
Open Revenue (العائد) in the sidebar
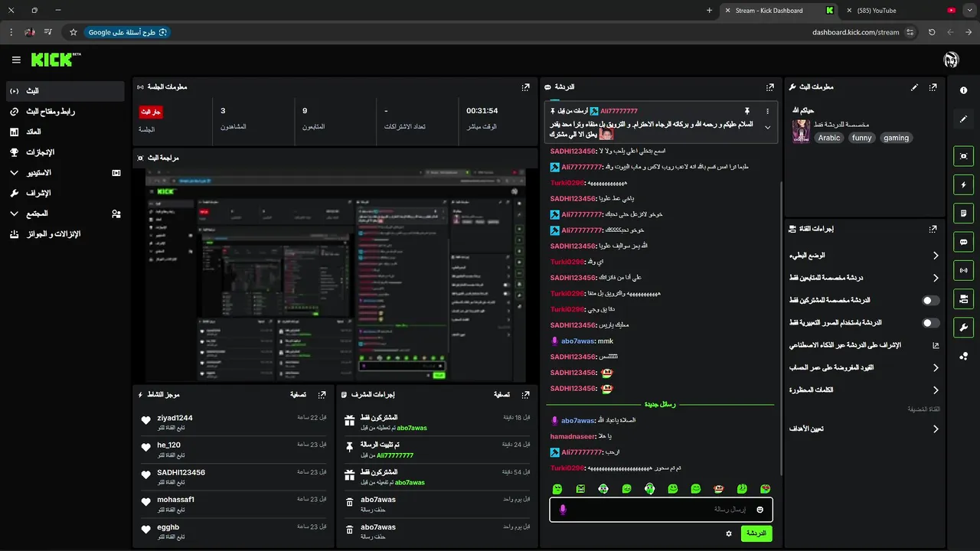[64, 132]
